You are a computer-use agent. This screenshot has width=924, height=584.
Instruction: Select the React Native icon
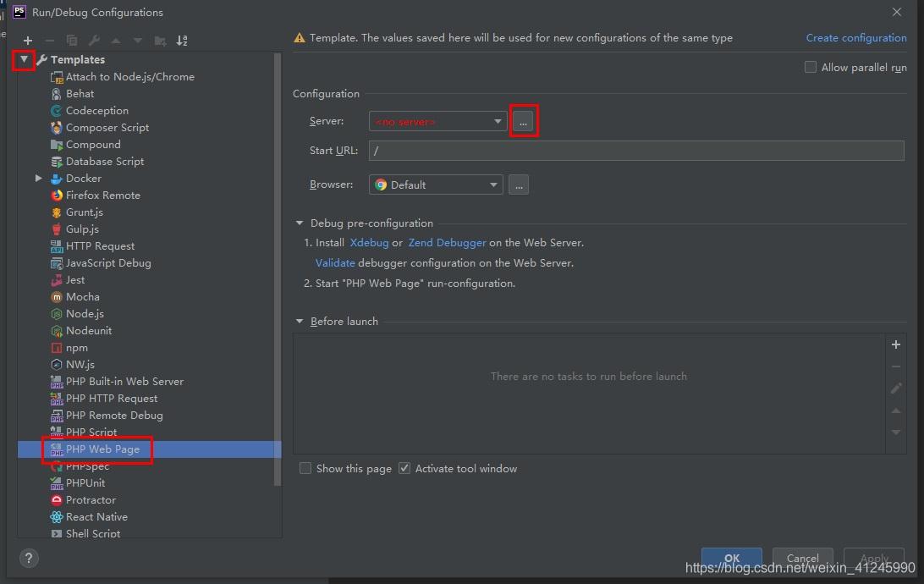pyautogui.click(x=57, y=517)
